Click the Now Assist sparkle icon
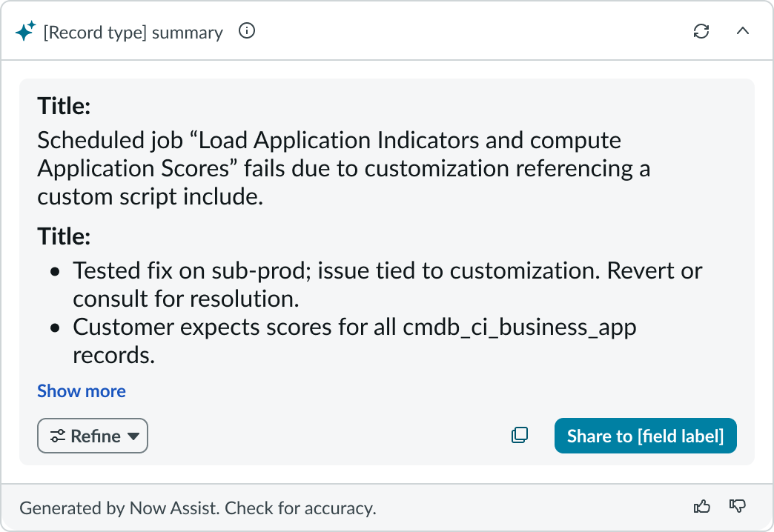774x532 pixels. [x=26, y=31]
